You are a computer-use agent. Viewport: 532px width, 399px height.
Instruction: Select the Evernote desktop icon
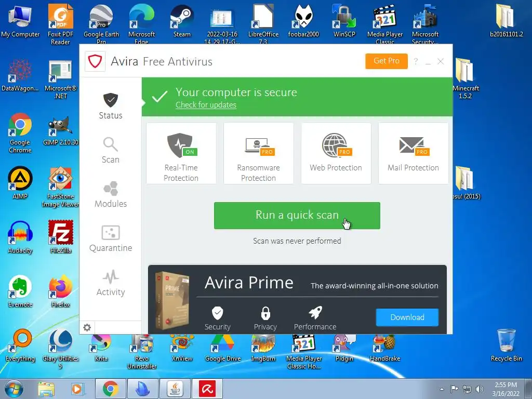[x=20, y=291]
